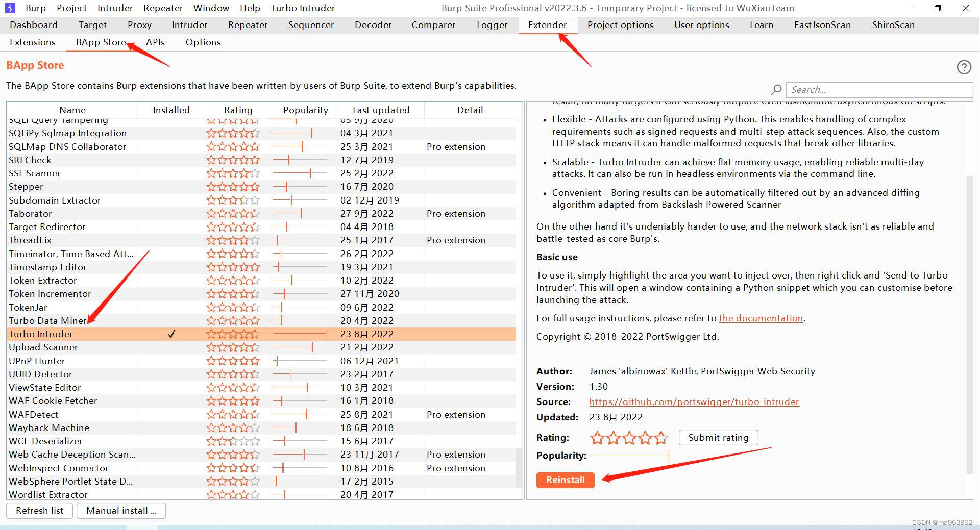
Task: Click the star rating of SSL Scanner
Action: tap(233, 173)
